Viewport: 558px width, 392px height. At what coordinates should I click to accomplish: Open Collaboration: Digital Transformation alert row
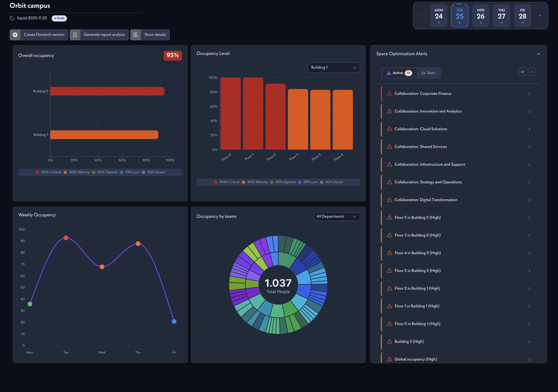coord(459,200)
